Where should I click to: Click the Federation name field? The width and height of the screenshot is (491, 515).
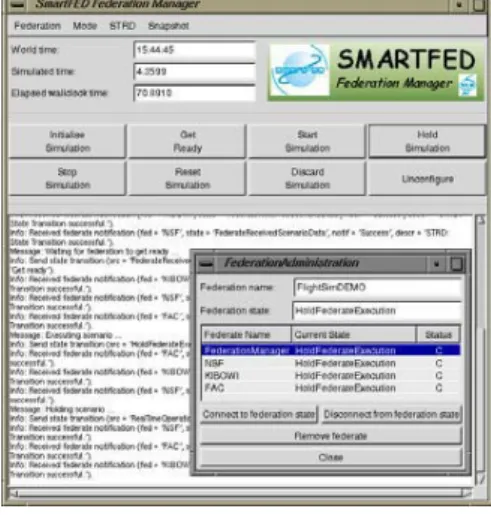377,287
